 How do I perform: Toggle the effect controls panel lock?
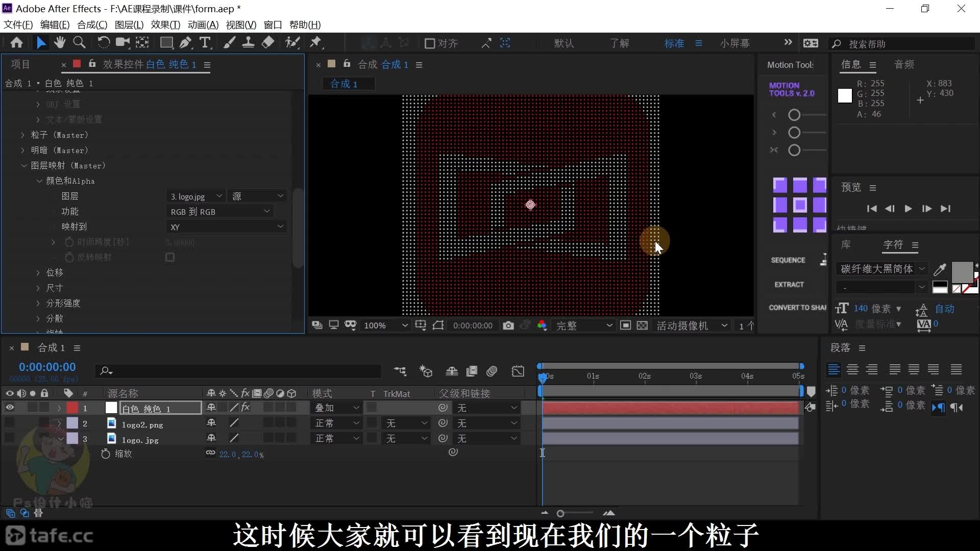92,64
